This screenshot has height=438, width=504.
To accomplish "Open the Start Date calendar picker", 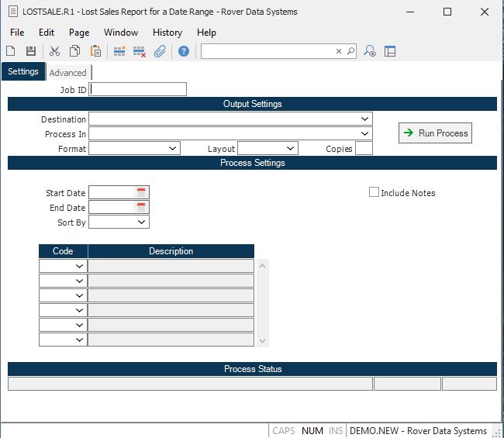I will pyautogui.click(x=141, y=192).
